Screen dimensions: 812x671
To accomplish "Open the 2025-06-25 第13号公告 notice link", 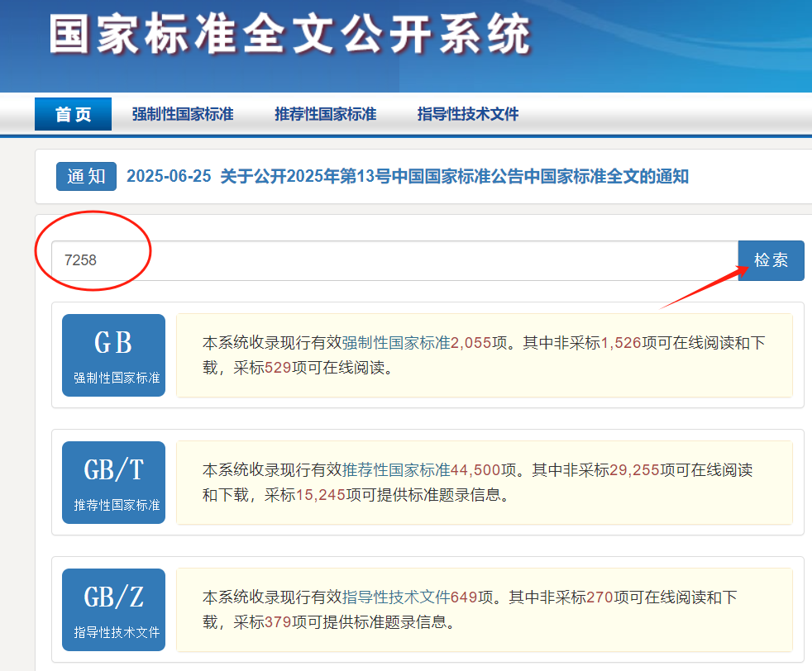I will click(409, 176).
